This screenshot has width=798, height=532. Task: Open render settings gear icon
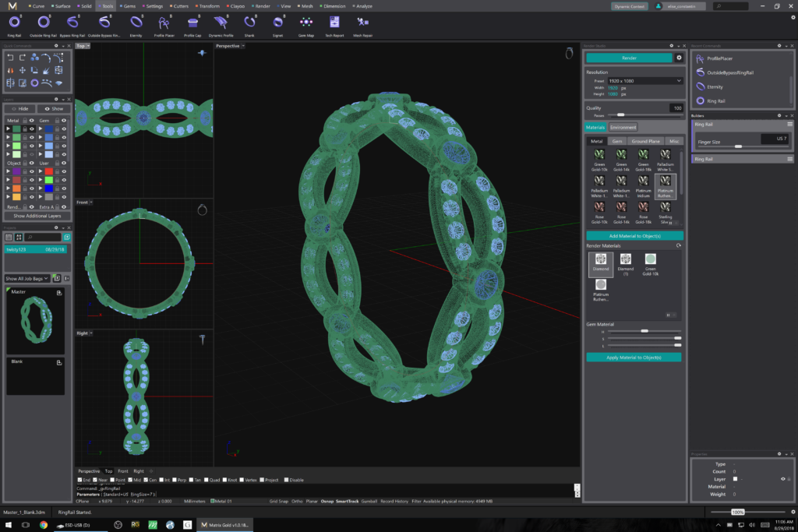click(x=679, y=58)
